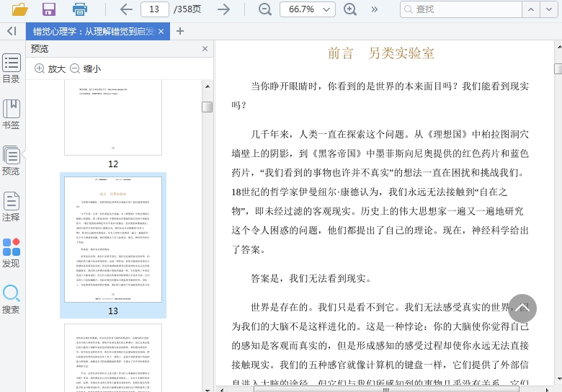Add a new tab with plus button
This screenshot has width=562, height=392.
pos(180,31)
